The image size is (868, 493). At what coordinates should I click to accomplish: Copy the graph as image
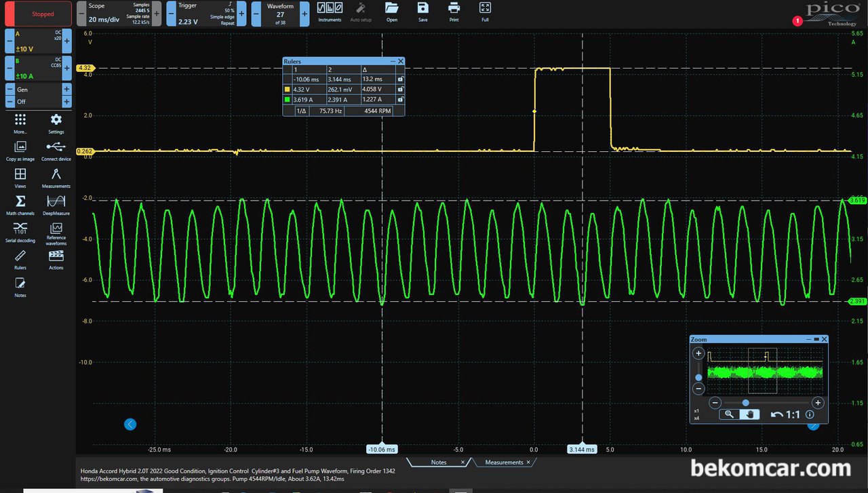point(20,150)
